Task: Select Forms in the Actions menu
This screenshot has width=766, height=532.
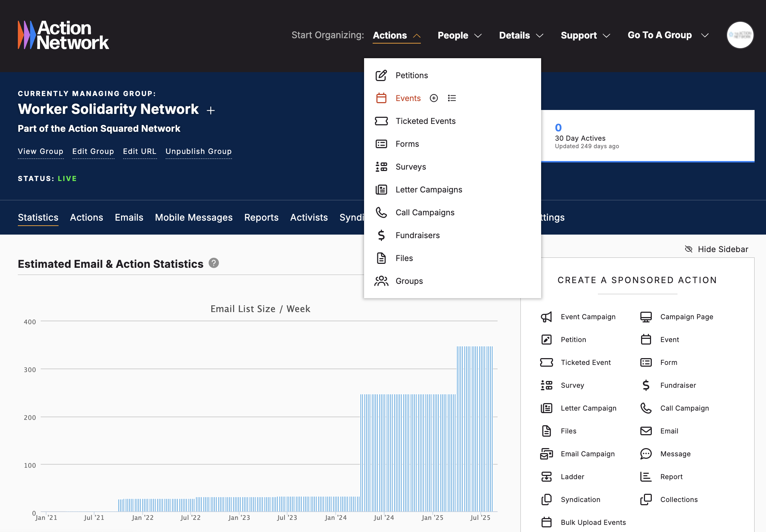Action: coord(407,144)
